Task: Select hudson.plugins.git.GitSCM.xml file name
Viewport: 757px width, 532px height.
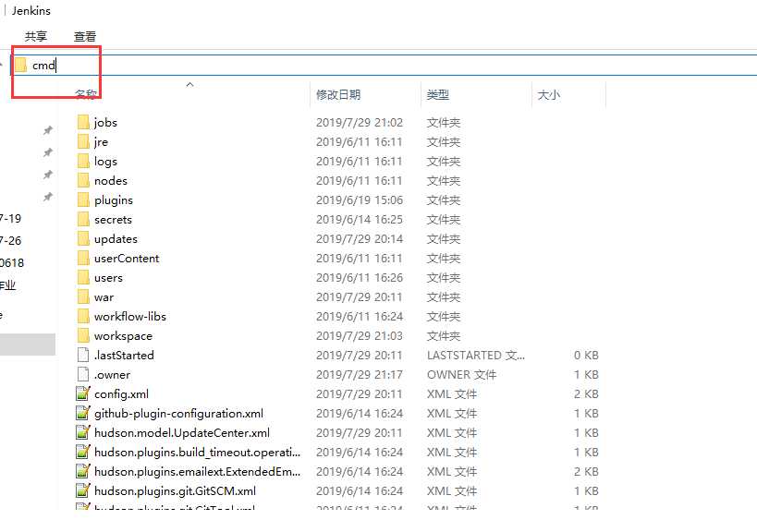Action: pos(175,491)
